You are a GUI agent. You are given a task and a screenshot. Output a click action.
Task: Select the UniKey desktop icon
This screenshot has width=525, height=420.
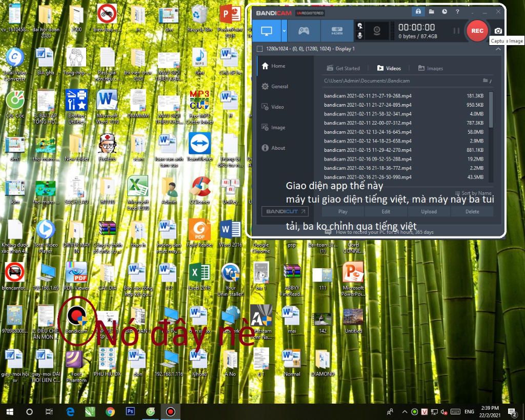(x=230, y=190)
